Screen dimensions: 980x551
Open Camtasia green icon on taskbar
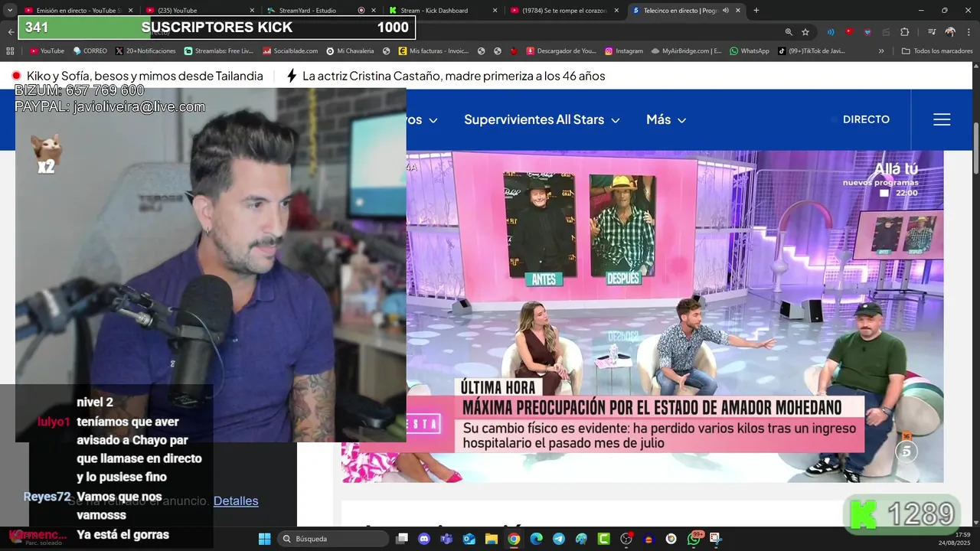(x=603, y=539)
